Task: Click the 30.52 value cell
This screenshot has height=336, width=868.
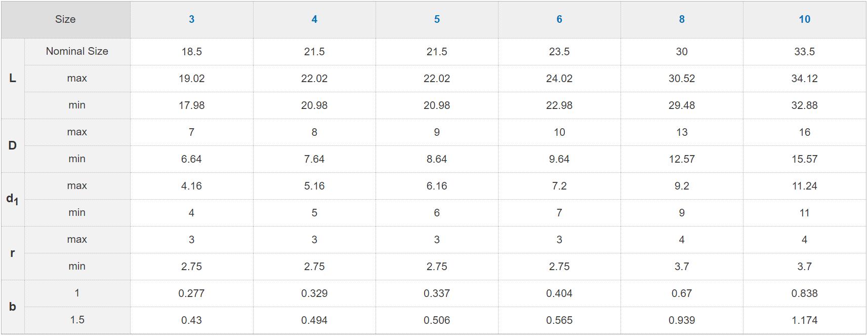Action: coord(682,79)
